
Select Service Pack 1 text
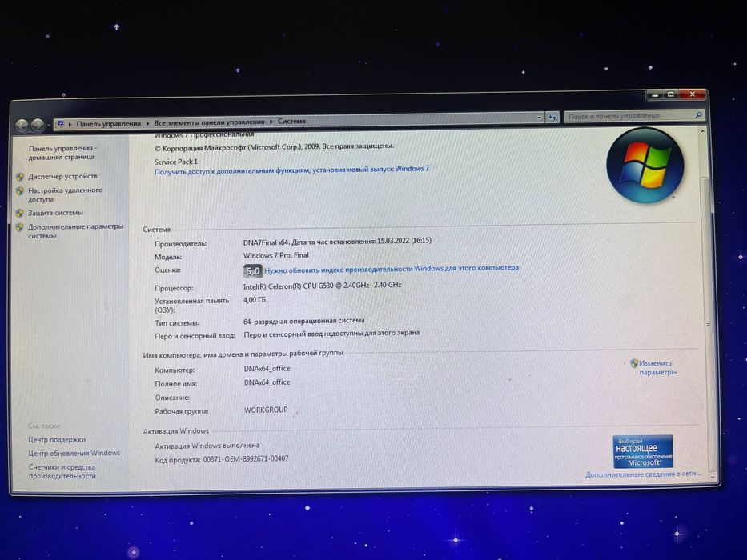176,162
